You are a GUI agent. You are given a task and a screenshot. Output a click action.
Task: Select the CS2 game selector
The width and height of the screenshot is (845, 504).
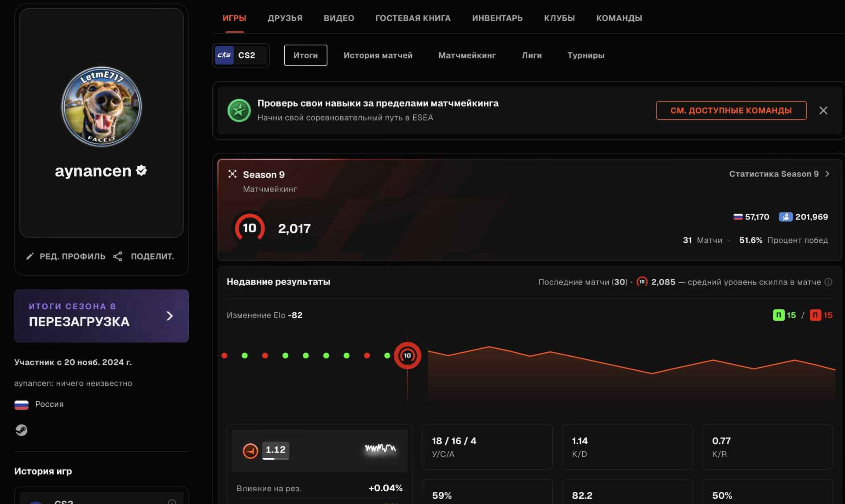(x=241, y=55)
